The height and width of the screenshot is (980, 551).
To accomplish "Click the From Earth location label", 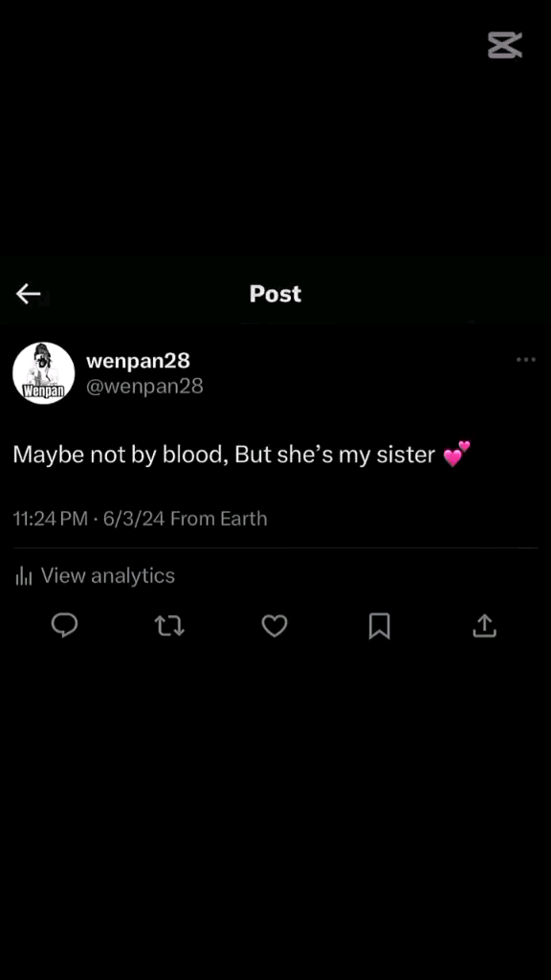I will (219, 519).
